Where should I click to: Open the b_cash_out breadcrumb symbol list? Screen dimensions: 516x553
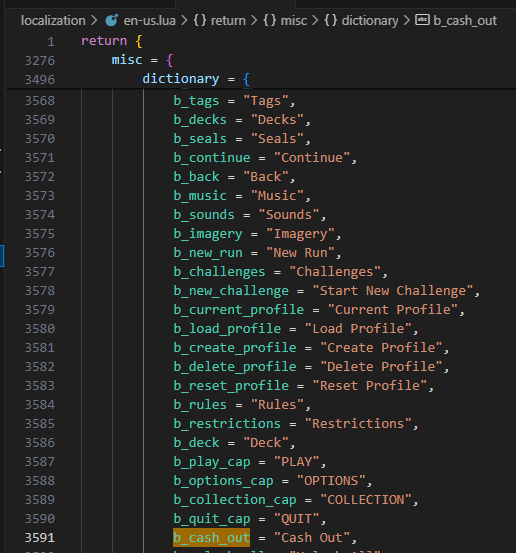point(465,20)
